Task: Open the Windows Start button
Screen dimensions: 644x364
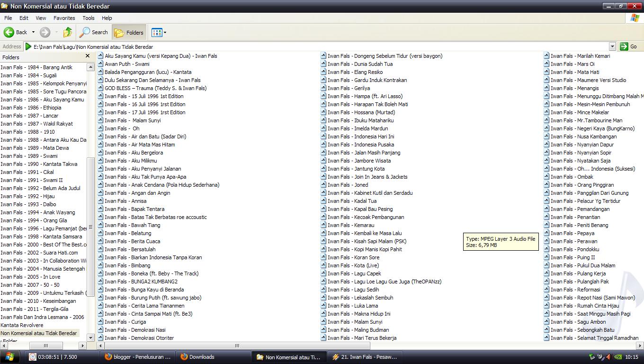Action: pyautogui.click(x=9, y=357)
